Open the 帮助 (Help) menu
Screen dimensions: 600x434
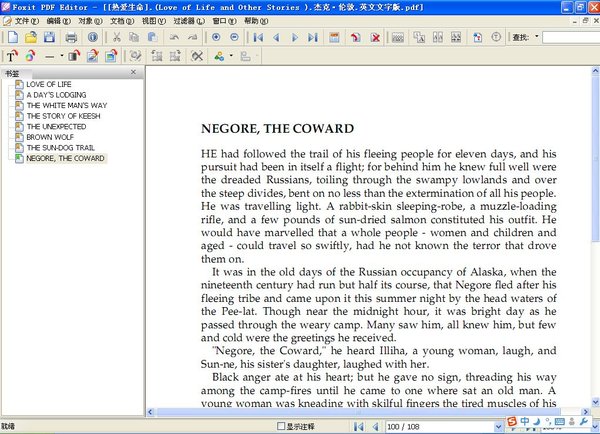pyautogui.click(x=256, y=21)
